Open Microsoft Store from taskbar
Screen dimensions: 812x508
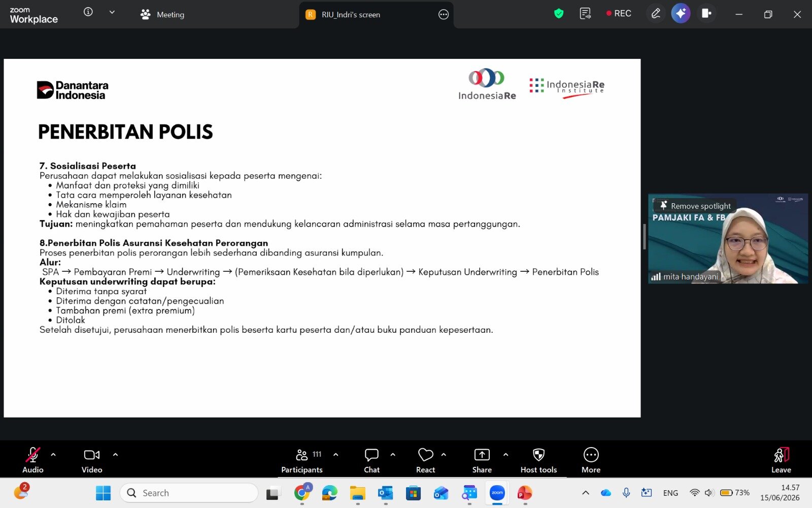point(413,493)
